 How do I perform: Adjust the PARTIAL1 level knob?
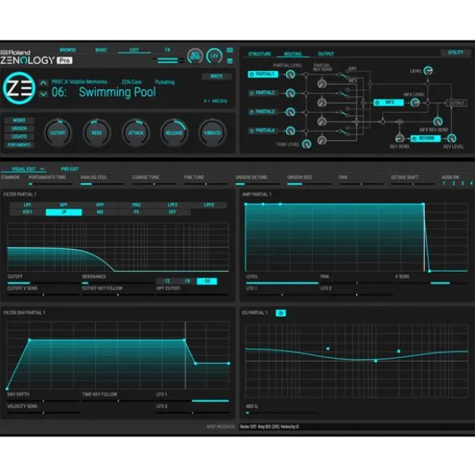point(291,74)
